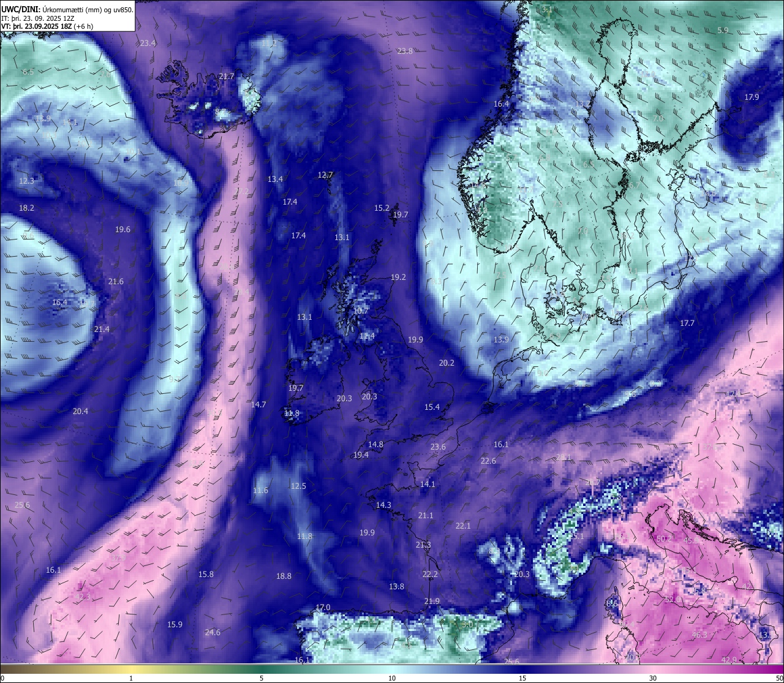Click the 11.6 value on the map

tap(260, 490)
